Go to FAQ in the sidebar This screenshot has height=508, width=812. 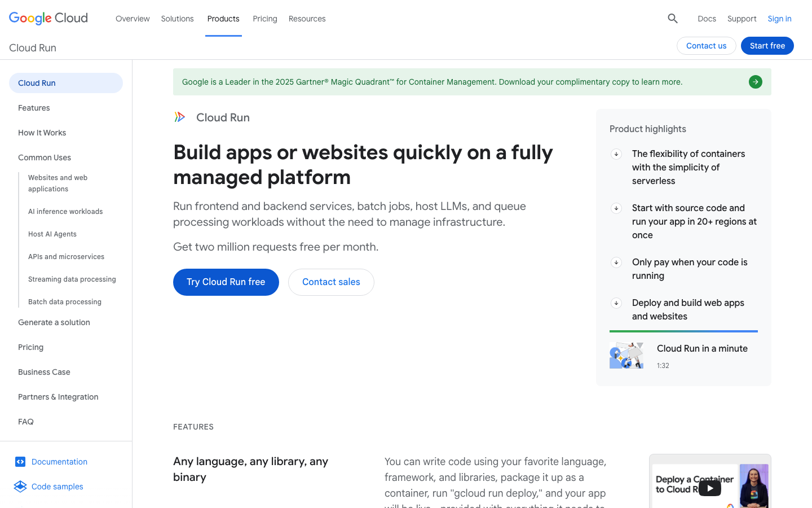point(26,422)
